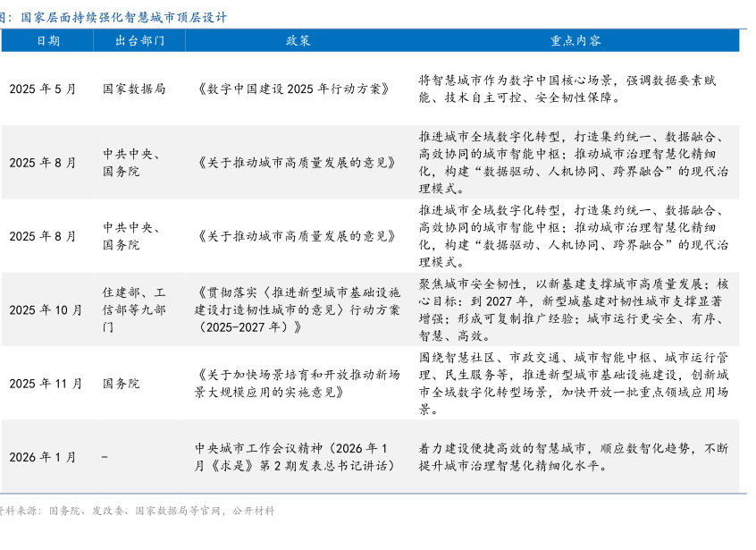The image size is (756, 550).
Task: Click the 日期 column header
Action: tap(47, 41)
